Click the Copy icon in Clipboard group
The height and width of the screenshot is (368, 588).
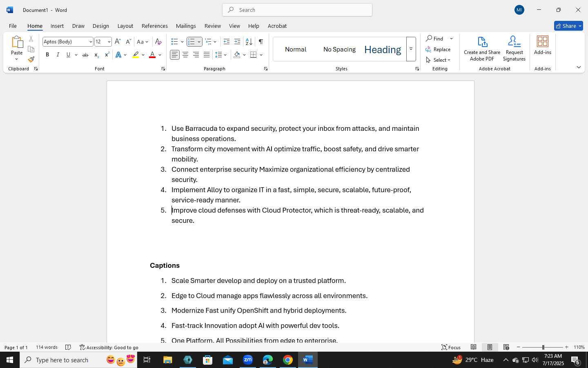(x=31, y=49)
